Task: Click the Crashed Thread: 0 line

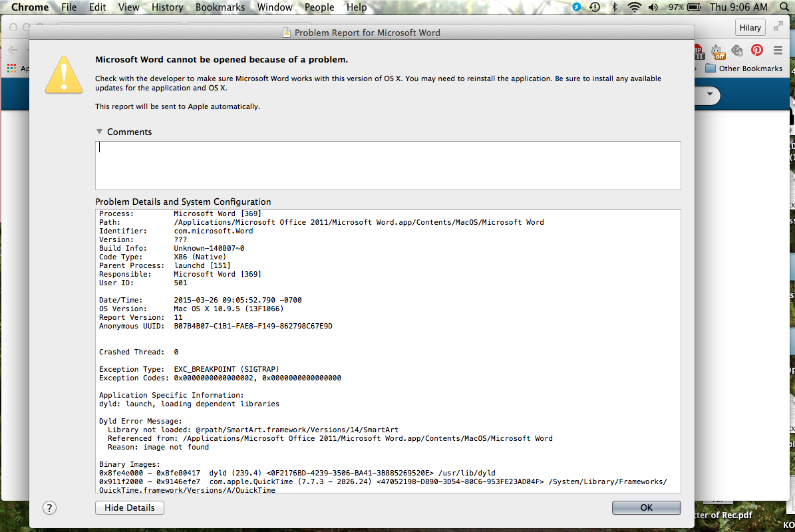Action: pyautogui.click(x=138, y=352)
